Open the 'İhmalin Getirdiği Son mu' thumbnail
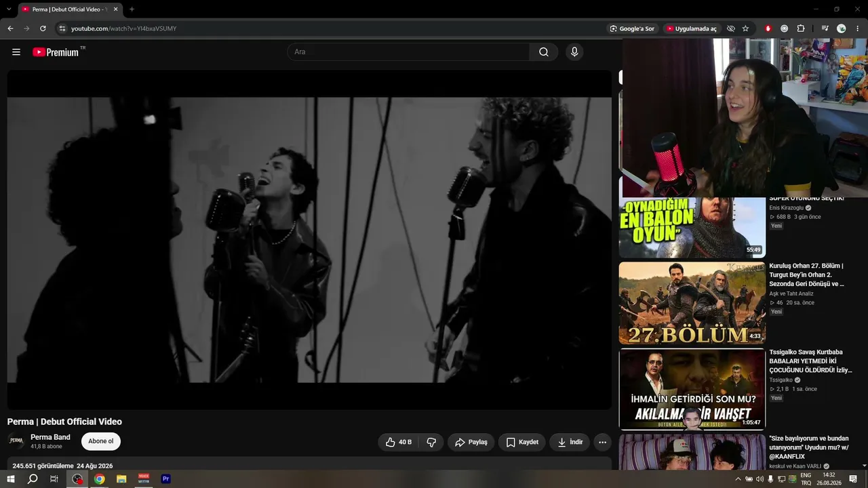This screenshot has width=868, height=488. click(x=692, y=389)
